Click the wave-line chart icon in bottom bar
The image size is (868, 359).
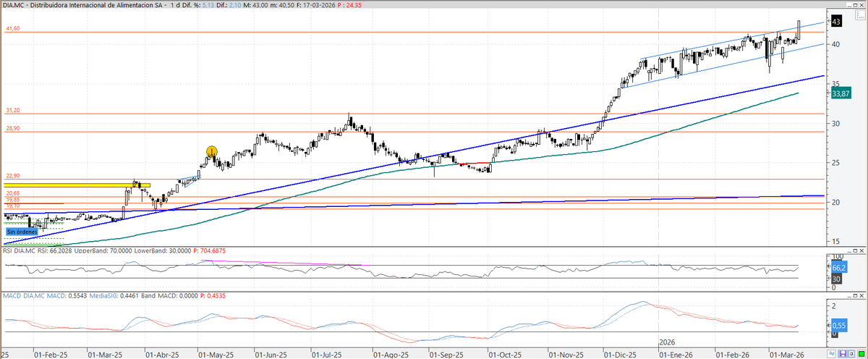(831, 354)
